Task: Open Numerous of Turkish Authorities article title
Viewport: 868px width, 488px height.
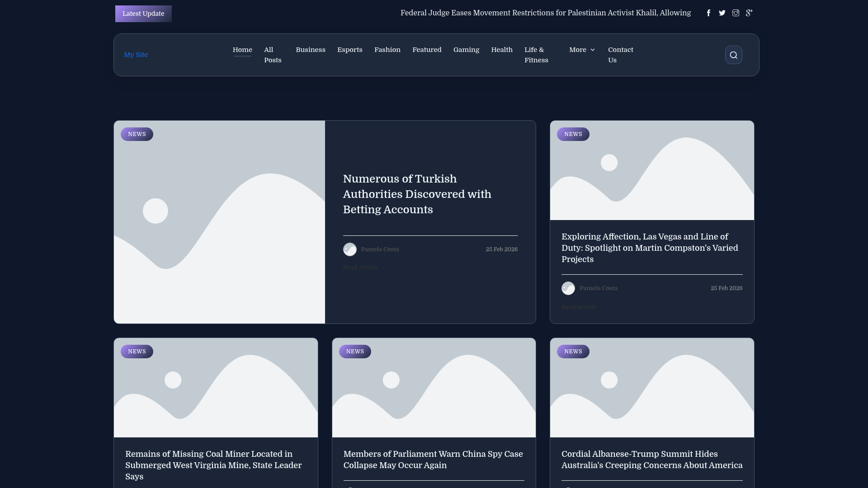Action: tap(417, 194)
